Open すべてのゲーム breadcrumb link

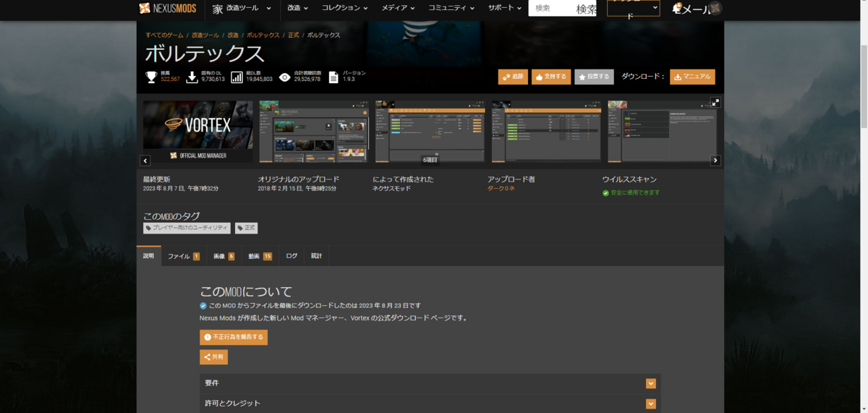coord(164,35)
